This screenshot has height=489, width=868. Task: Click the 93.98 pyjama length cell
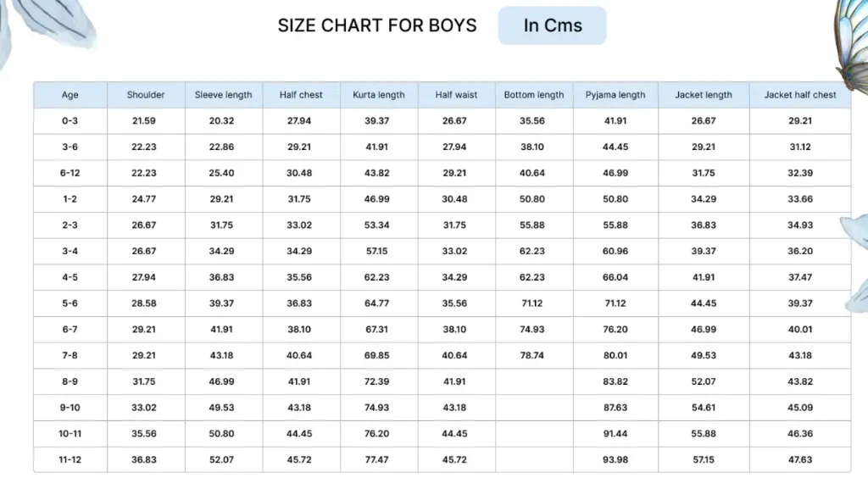click(615, 459)
